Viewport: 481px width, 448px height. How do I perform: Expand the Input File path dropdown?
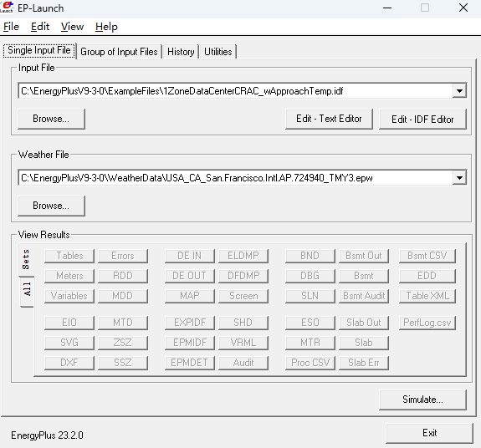[459, 91]
